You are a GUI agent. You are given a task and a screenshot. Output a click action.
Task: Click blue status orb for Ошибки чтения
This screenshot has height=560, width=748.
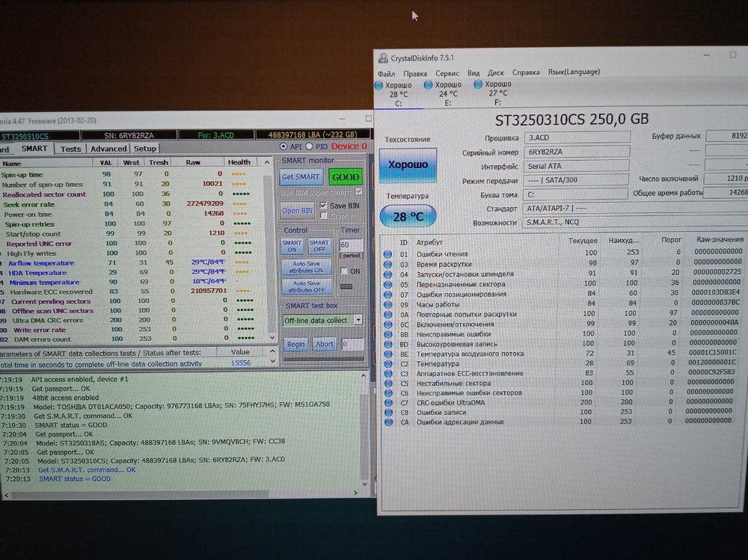click(x=387, y=253)
